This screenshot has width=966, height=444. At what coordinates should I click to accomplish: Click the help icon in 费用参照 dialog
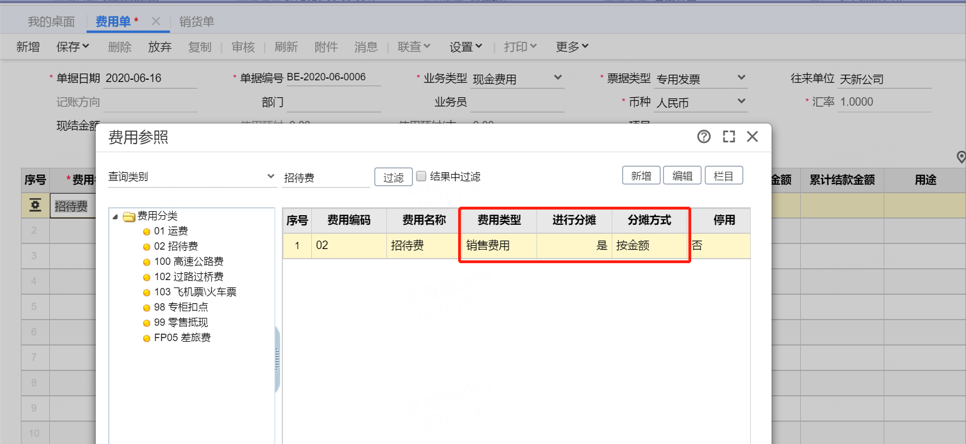[704, 137]
